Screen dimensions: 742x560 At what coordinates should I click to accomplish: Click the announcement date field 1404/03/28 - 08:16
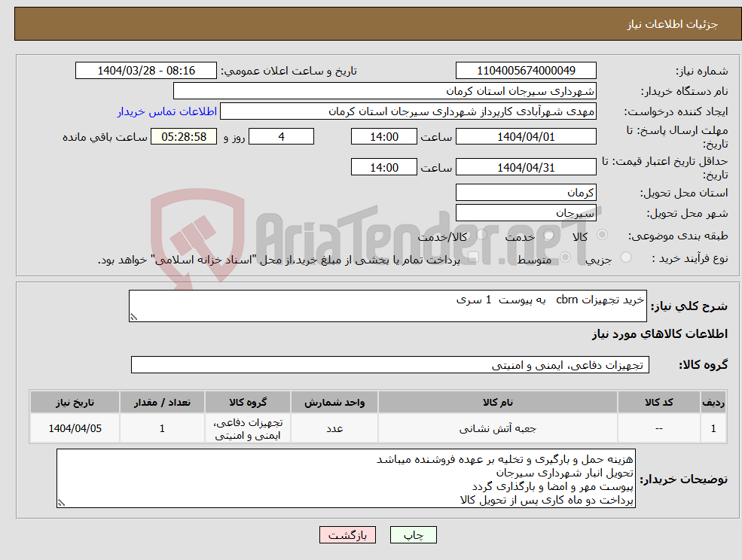coord(145,71)
